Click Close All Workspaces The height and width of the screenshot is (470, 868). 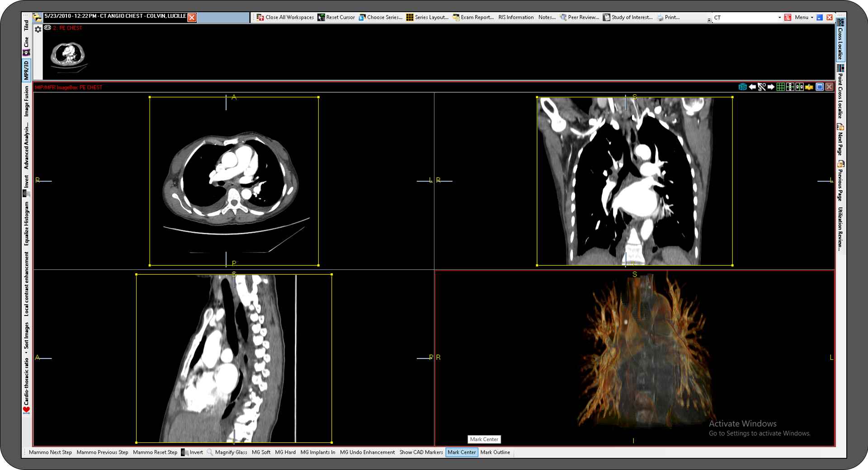285,17
